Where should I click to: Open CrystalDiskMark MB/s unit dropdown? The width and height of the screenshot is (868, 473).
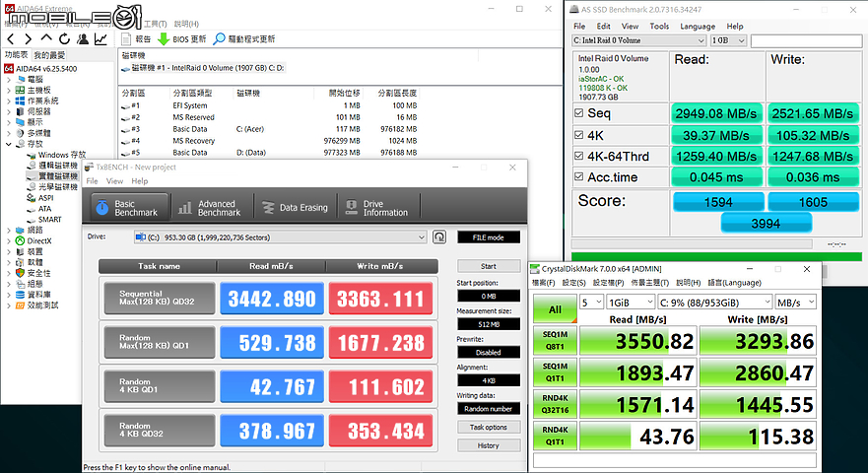coord(795,303)
